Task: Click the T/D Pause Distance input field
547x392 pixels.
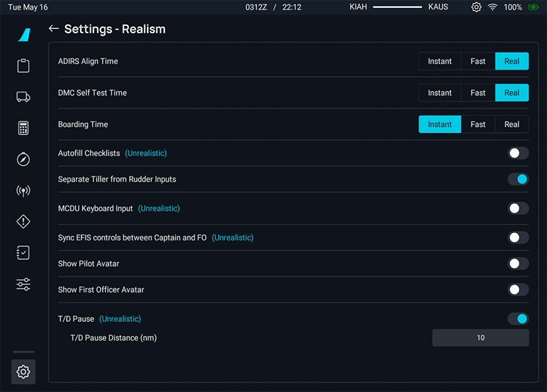Action: [480, 338]
